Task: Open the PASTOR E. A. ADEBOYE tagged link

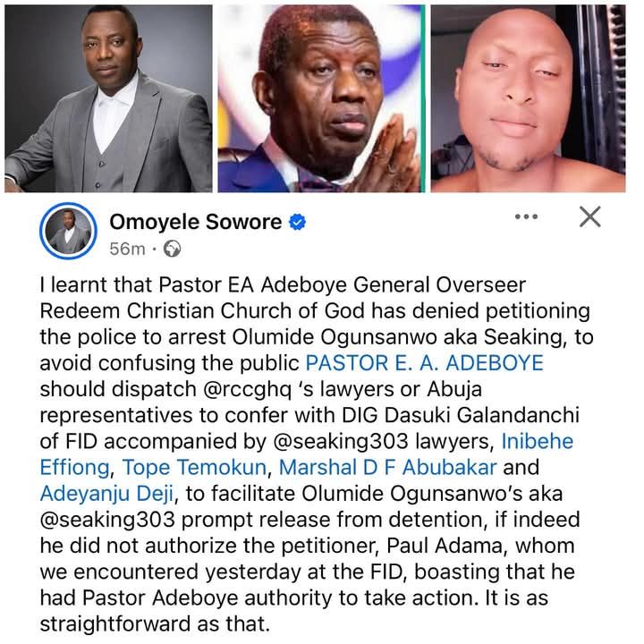Action: 425,363
